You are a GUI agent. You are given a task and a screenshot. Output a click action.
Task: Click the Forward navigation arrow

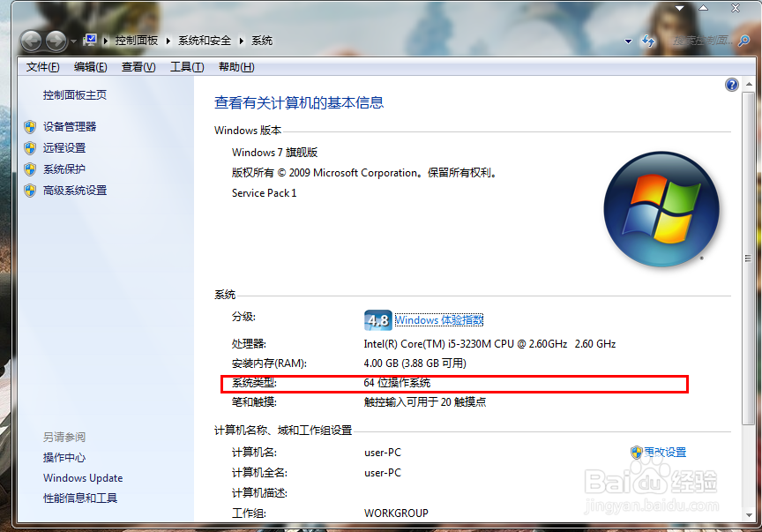point(56,41)
